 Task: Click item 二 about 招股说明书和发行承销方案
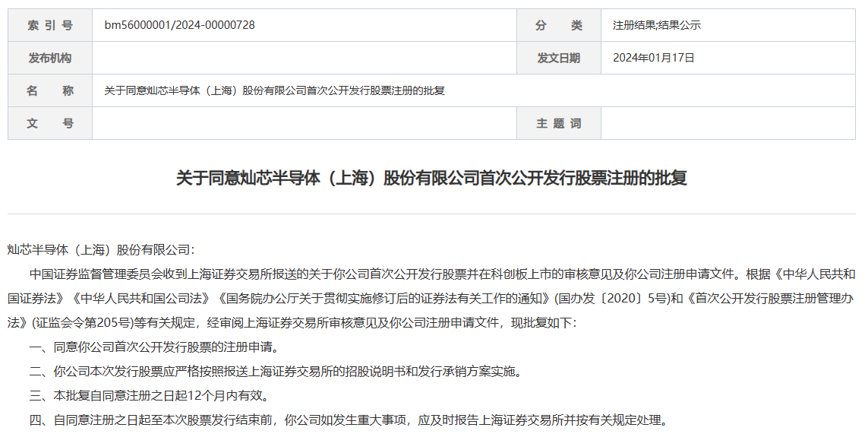tap(276, 372)
